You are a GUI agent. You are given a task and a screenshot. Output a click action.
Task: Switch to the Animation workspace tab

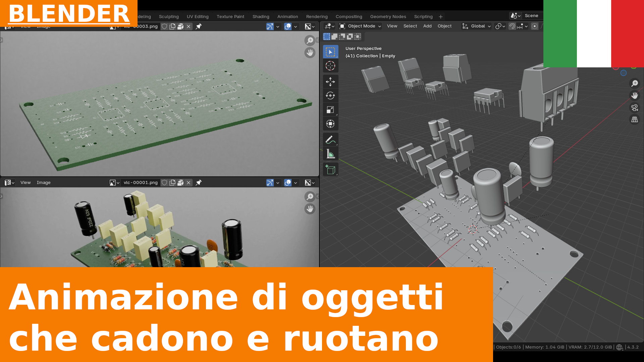tap(288, 17)
